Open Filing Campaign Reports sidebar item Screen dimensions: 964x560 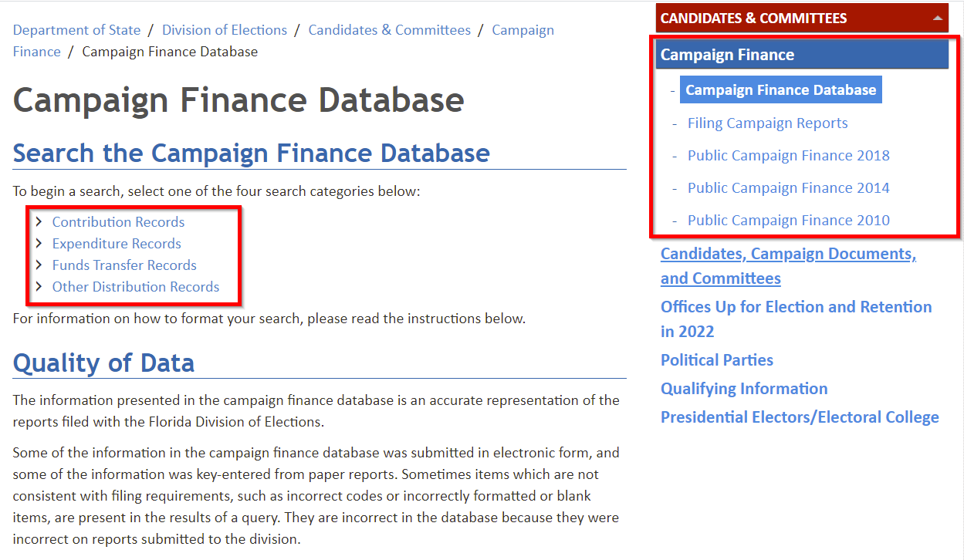tap(767, 123)
